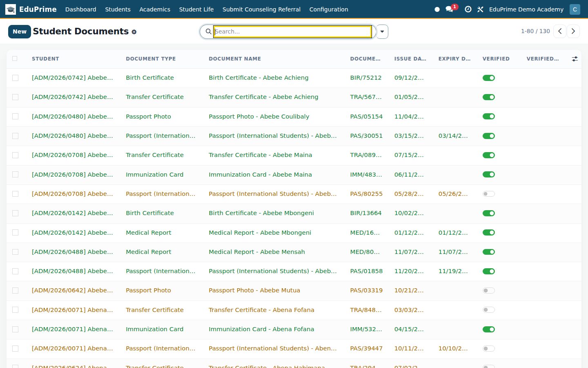Check the Transfer Certificate - Abebe Achieng row
This screenshot has height=368, width=588.
(x=15, y=97)
